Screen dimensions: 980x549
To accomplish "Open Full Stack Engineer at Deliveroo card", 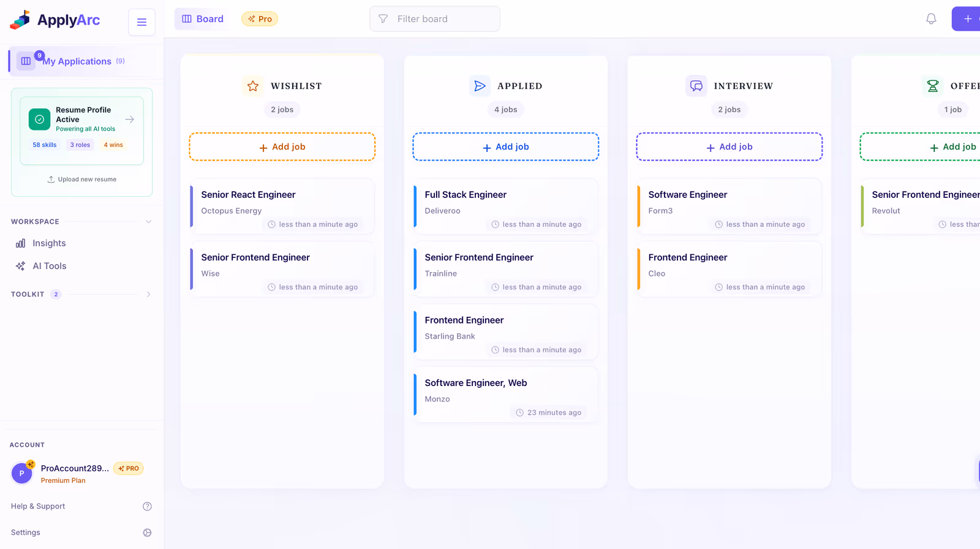I will [506, 206].
